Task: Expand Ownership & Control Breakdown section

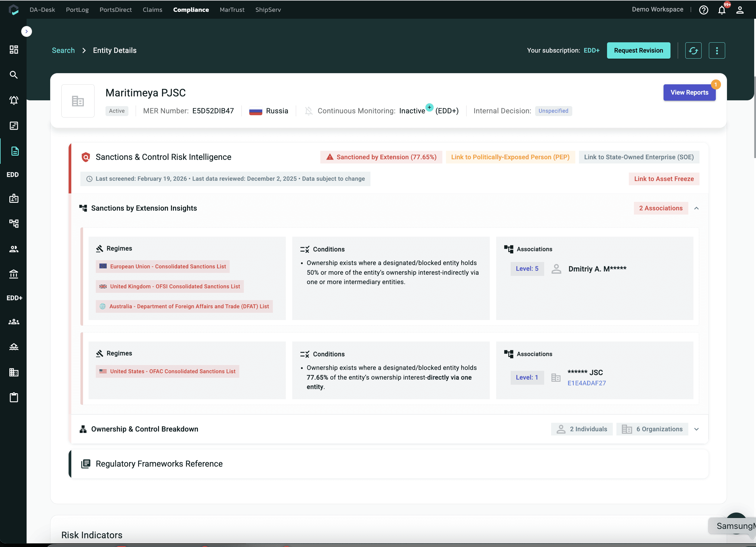Action: point(696,429)
